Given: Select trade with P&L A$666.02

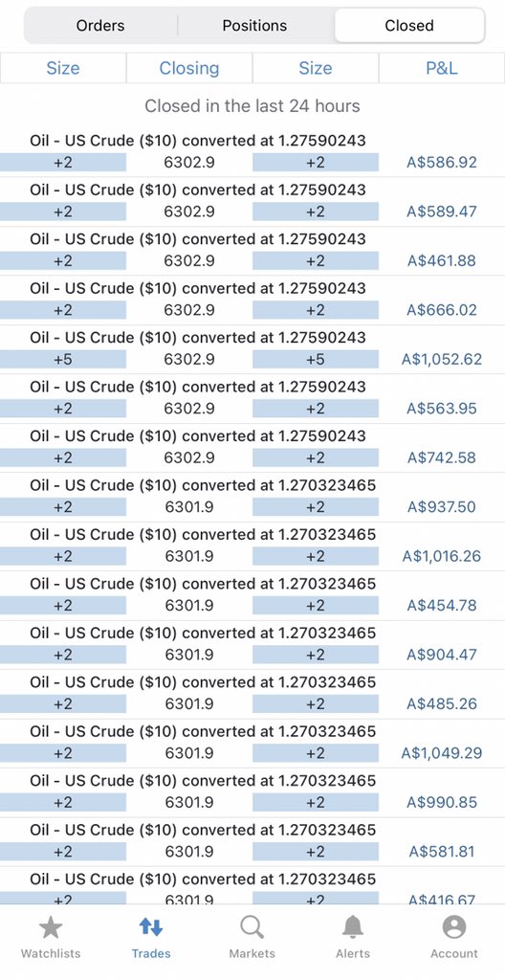Looking at the screenshot, I should pyautogui.click(x=252, y=300).
